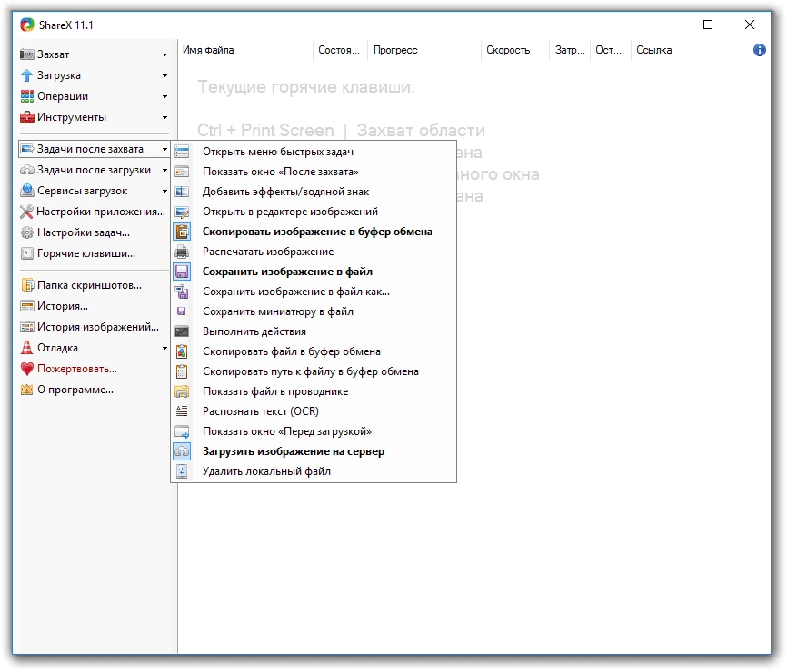
Task: Click the blue info icon at the list header
Action: 760,50
